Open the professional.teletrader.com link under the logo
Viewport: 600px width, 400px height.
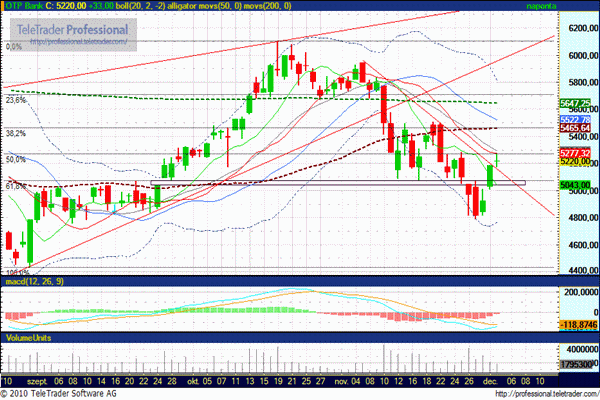(70, 42)
